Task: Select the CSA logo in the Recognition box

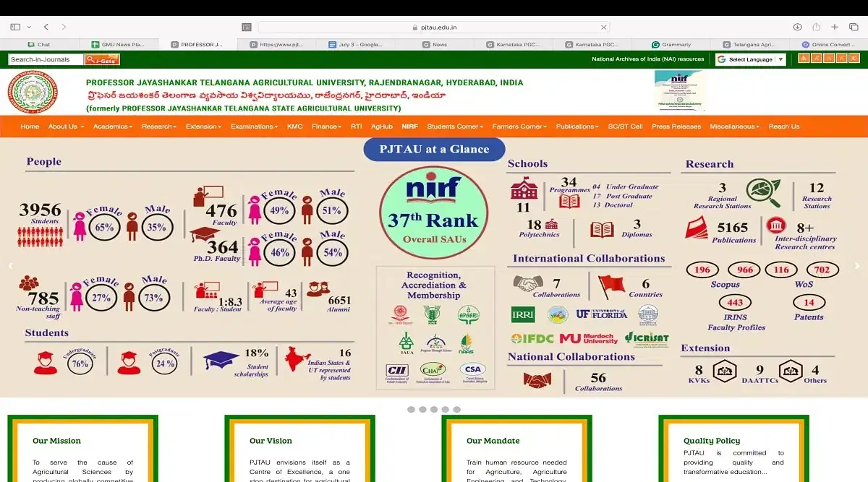Action: click(x=473, y=371)
